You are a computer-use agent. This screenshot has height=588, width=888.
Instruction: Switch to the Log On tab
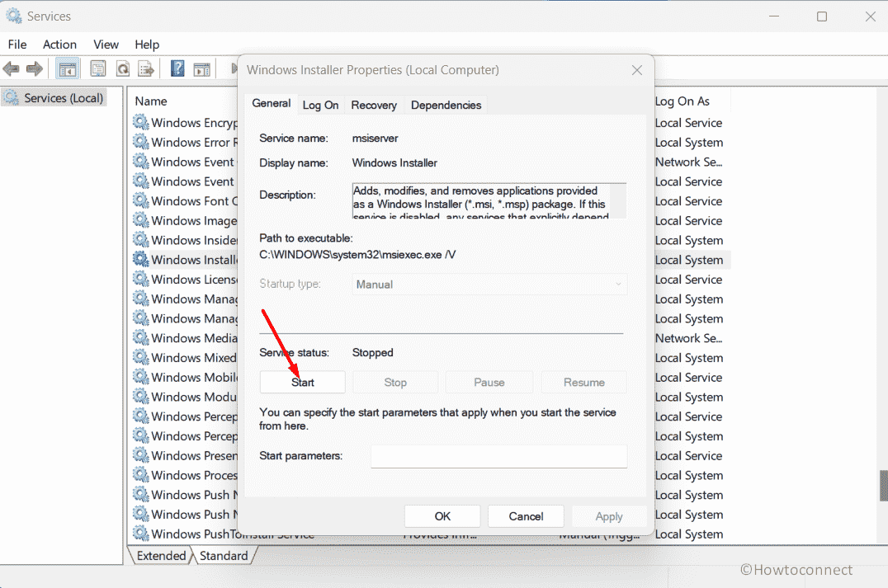click(x=320, y=106)
